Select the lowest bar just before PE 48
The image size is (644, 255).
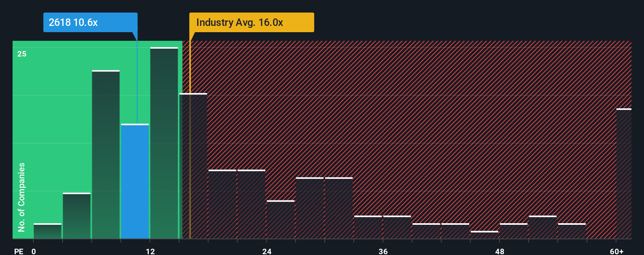coord(485,235)
